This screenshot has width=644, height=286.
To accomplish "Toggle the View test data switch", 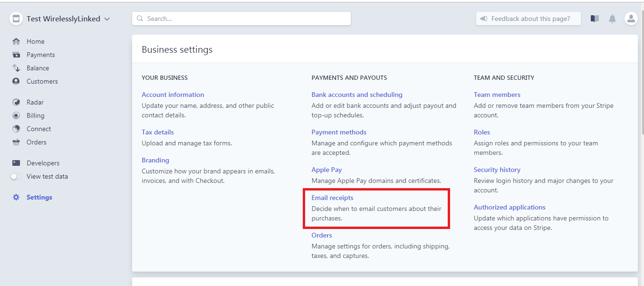I will (16, 176).
